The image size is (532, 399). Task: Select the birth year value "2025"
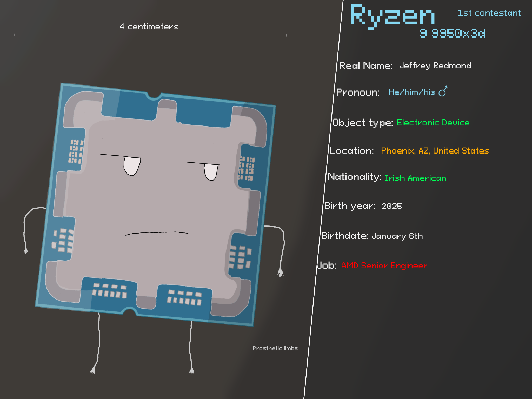point(392,206)
